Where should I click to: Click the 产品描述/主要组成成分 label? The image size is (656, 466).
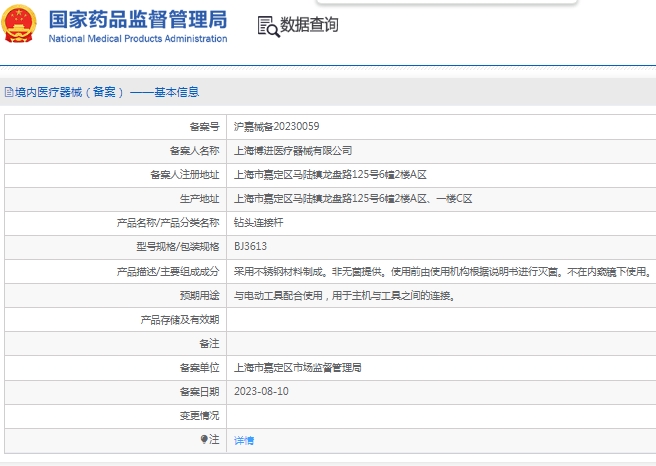point(168,272)
